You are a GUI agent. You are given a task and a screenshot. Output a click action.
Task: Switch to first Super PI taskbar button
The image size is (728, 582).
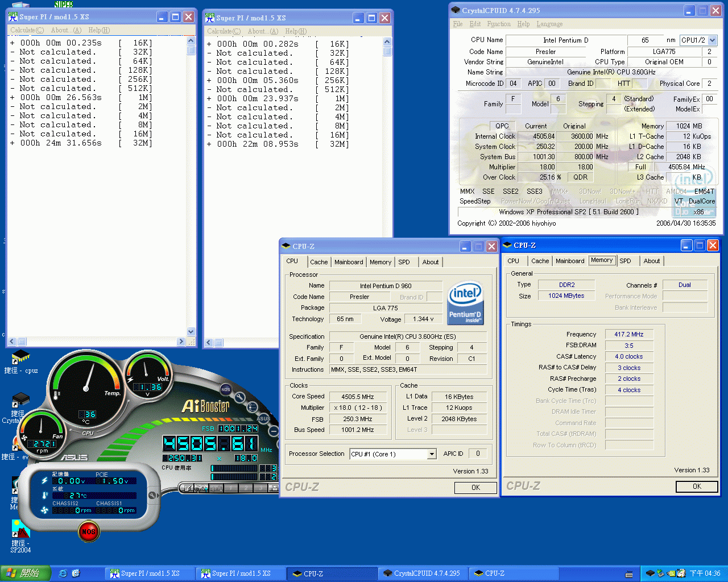tap(150, 573)
